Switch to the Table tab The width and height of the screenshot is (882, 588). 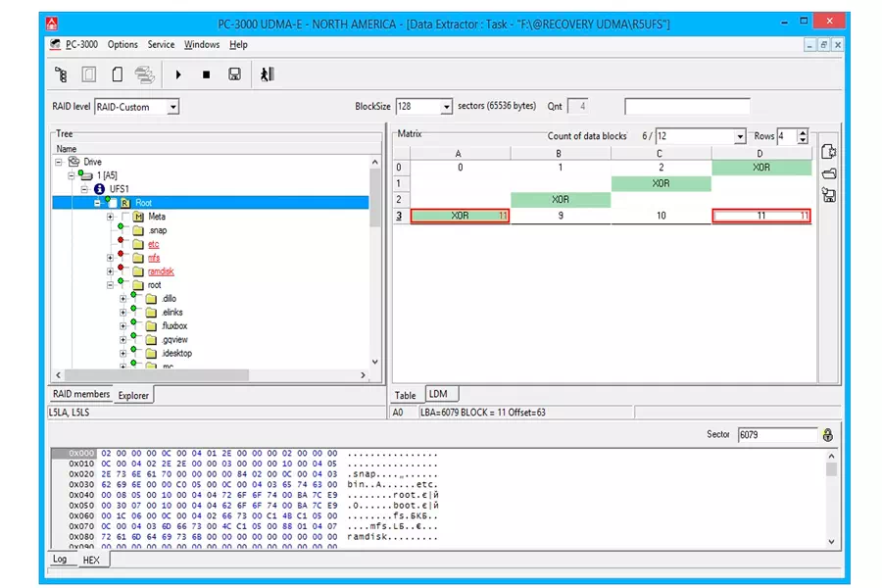coord(405,395)
